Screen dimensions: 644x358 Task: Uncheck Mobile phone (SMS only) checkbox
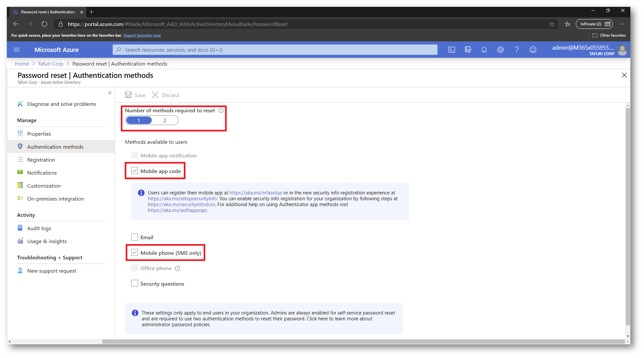coord(134,253)
